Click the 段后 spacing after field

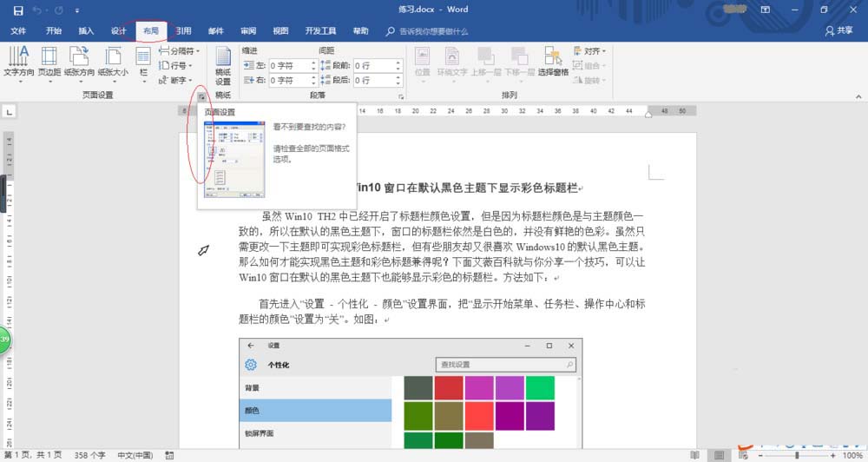(x=374, y=80)
